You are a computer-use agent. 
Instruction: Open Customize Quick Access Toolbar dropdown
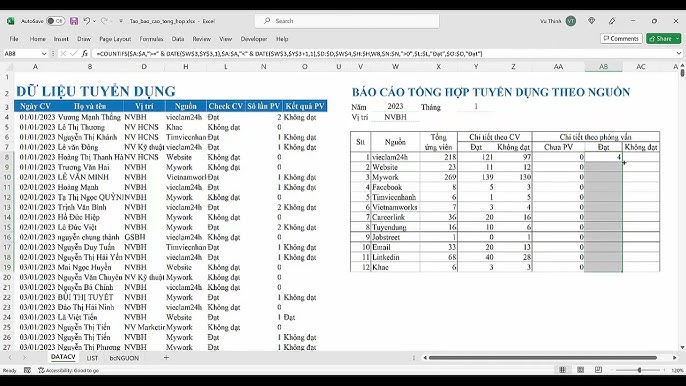(x=121, y=21)
